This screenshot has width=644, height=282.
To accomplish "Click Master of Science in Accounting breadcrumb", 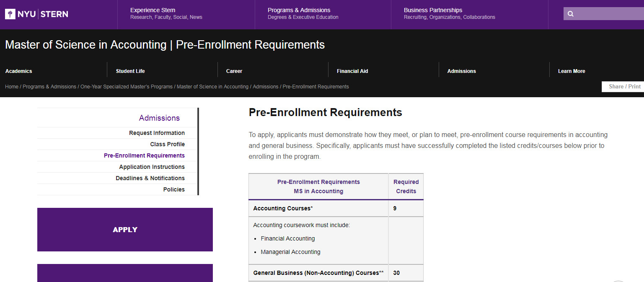I will coord(212,87).
